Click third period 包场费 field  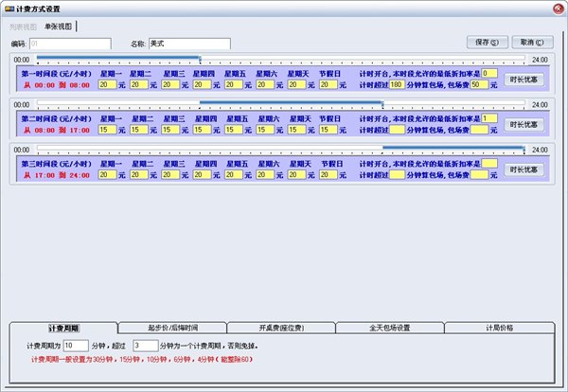pos(479,174)
